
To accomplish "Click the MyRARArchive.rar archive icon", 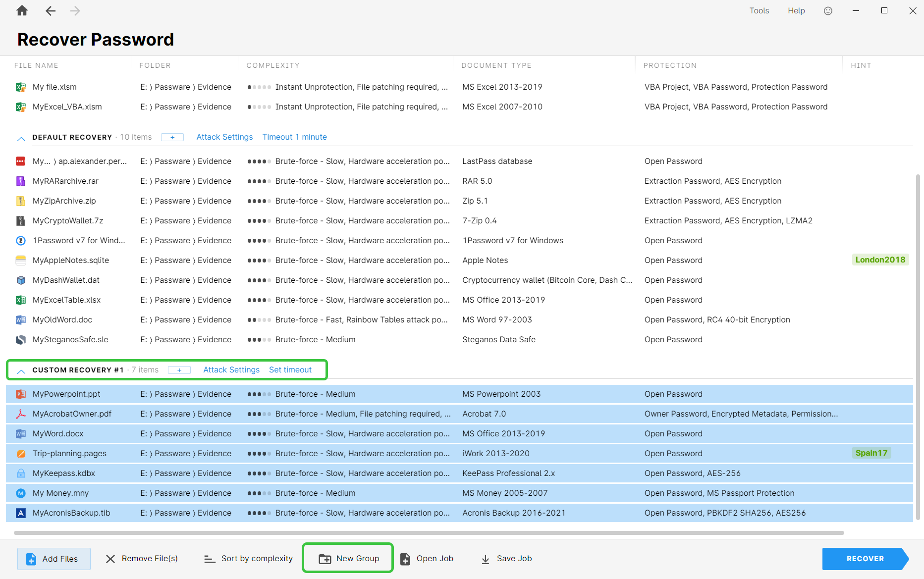I will [21, 181].
